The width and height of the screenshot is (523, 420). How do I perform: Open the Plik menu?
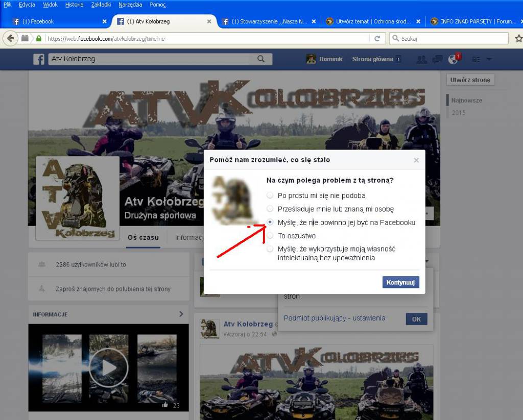[x=7, y=5]
